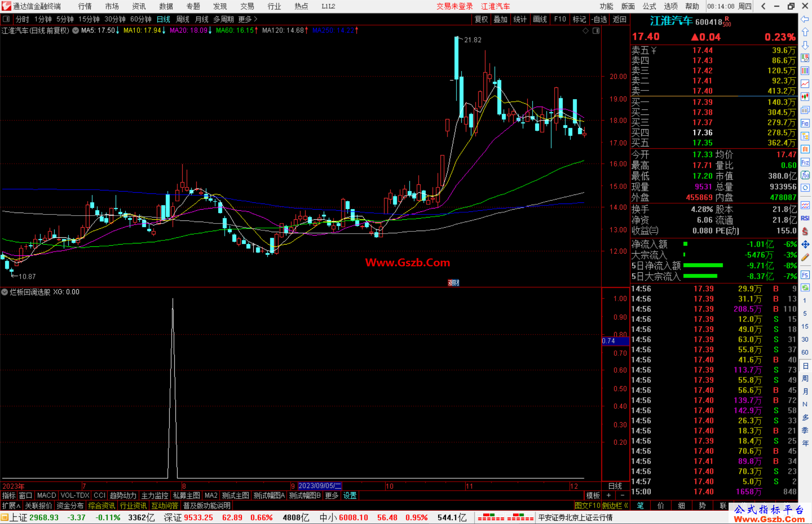Click the orange document report icon
Image resolution: width=812 pixels, height=524 pixels.
click(805, 149)
